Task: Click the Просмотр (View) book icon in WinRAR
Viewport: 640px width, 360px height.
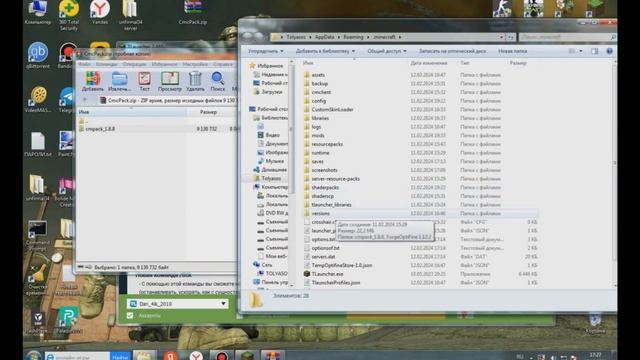Action: pyautogui.click(x=169, y=81)
